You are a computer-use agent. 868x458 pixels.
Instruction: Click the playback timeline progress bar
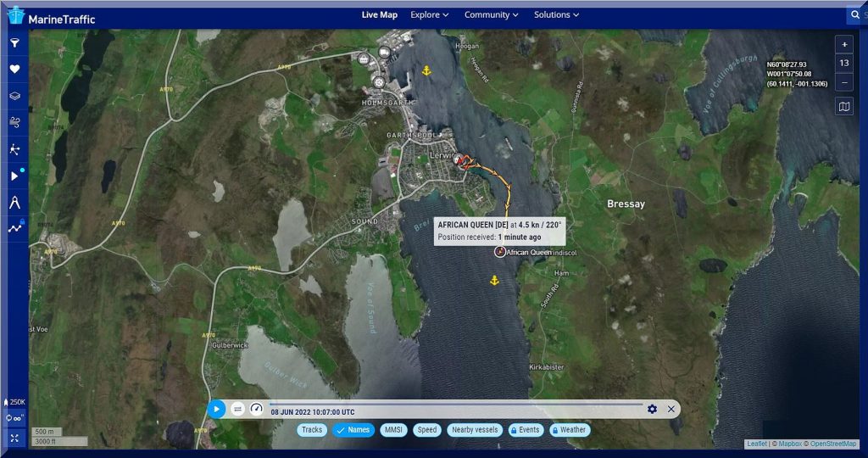click(x=456, y=405)
